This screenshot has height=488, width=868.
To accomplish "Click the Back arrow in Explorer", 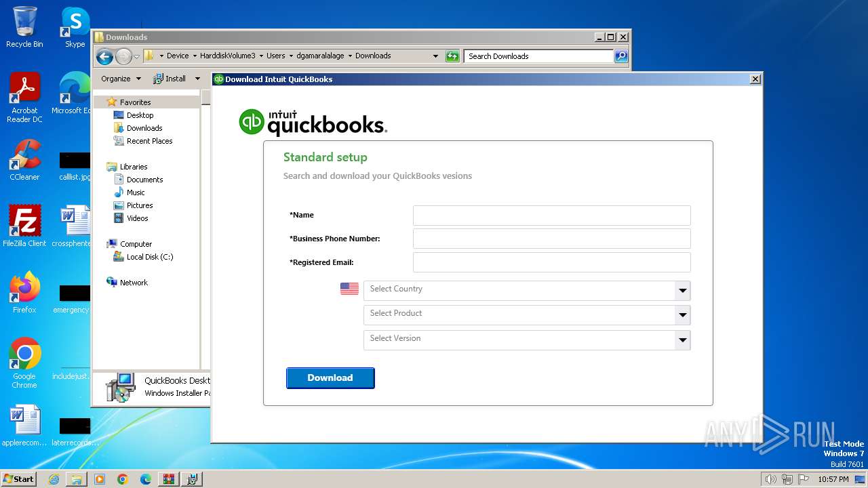I will tap(104, 56).
